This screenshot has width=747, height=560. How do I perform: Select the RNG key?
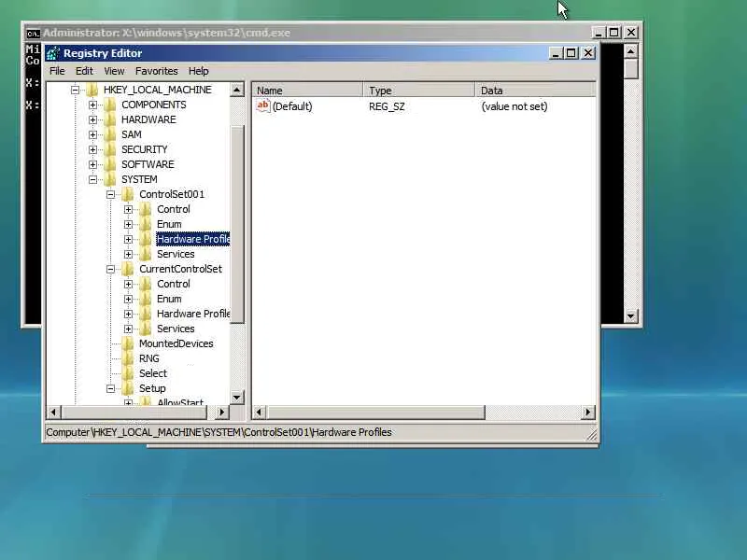[149, 358]
